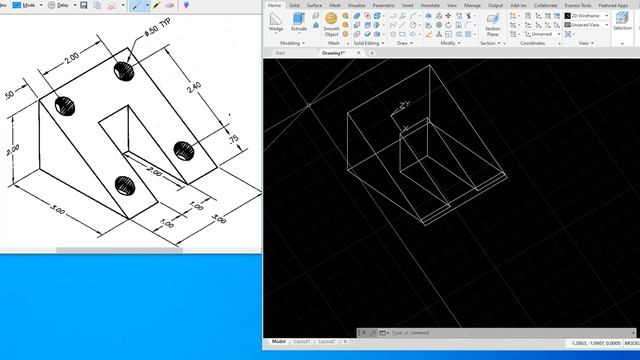
Task: Switch to the Express Tools ribbon tab
Action: 578,5
